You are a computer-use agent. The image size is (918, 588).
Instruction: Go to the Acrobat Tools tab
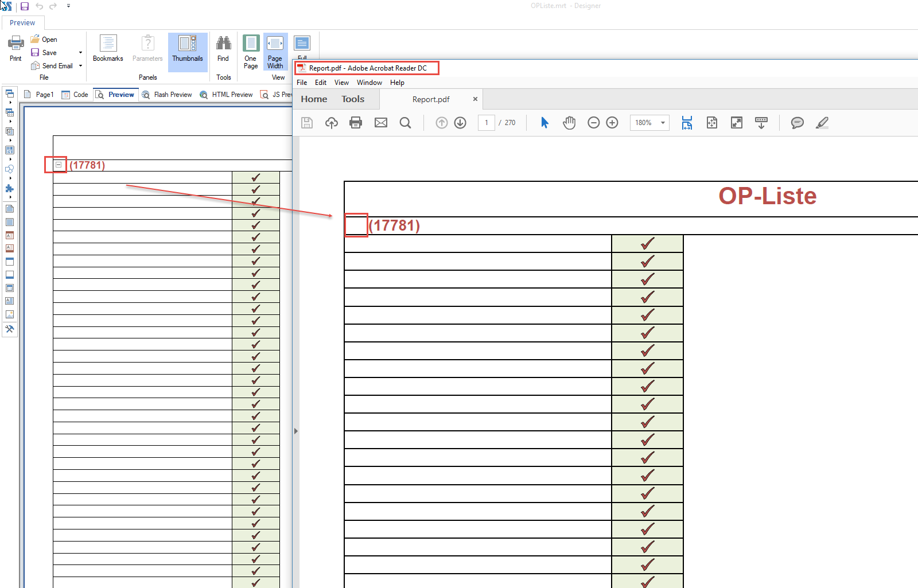click(x=353, y=99)
